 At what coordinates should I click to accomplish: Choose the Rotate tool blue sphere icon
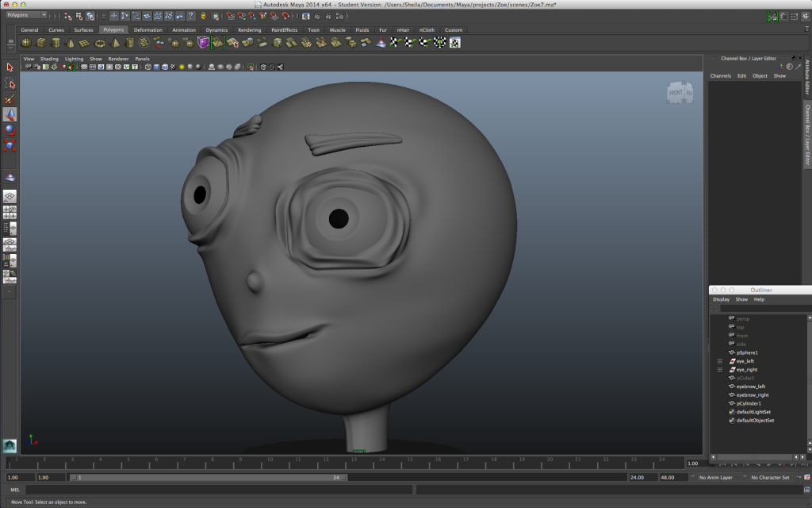[10, 129]
